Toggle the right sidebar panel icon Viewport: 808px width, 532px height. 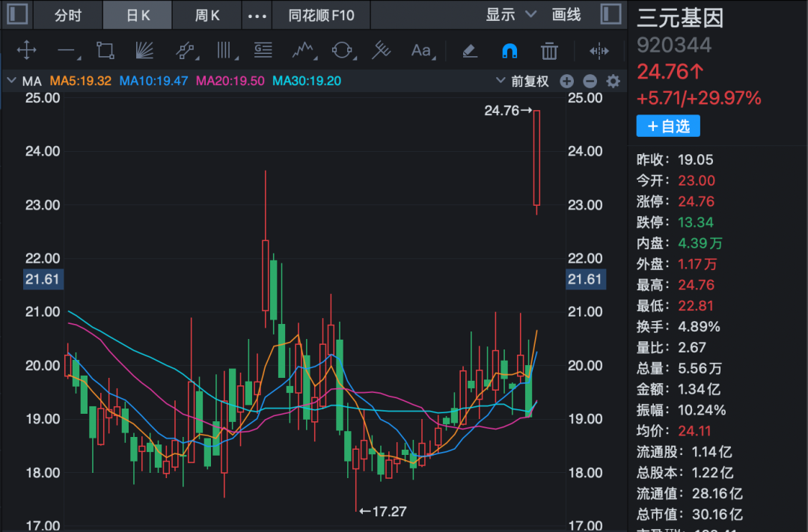click(x=610, y=14)
